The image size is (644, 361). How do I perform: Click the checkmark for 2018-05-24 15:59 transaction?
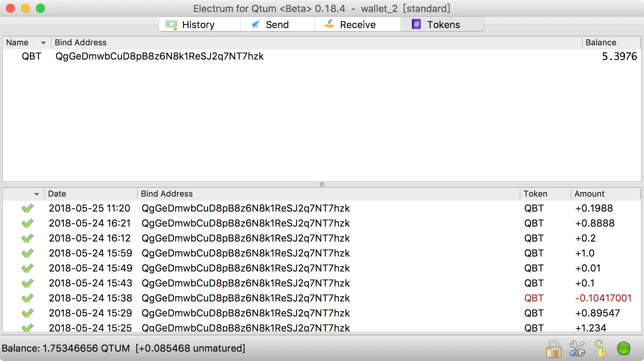[x=27, y=253]
